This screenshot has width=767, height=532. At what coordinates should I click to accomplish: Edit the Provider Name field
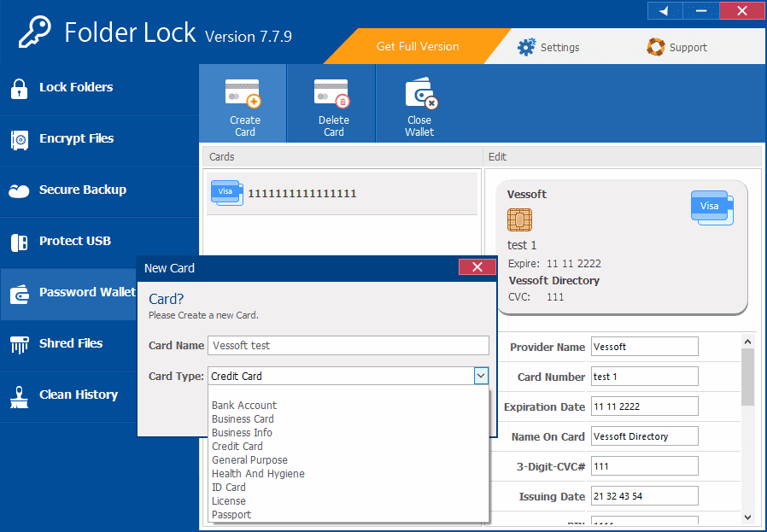point(644,347)
